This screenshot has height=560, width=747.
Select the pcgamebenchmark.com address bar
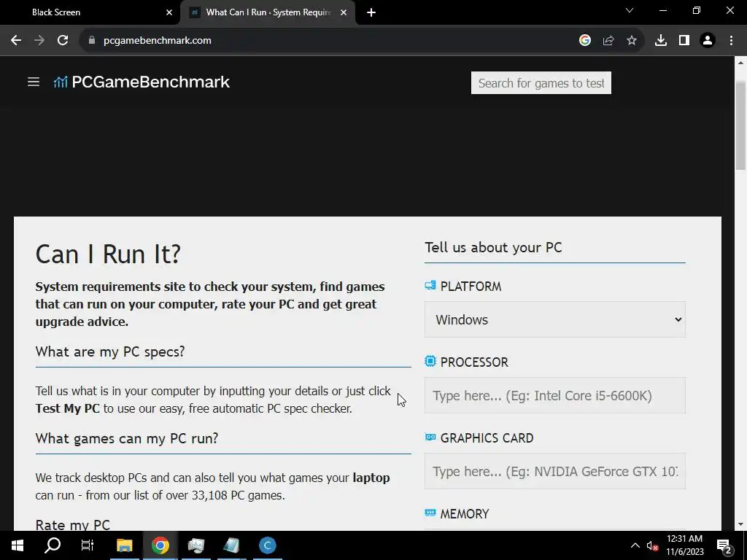[158, 41]
